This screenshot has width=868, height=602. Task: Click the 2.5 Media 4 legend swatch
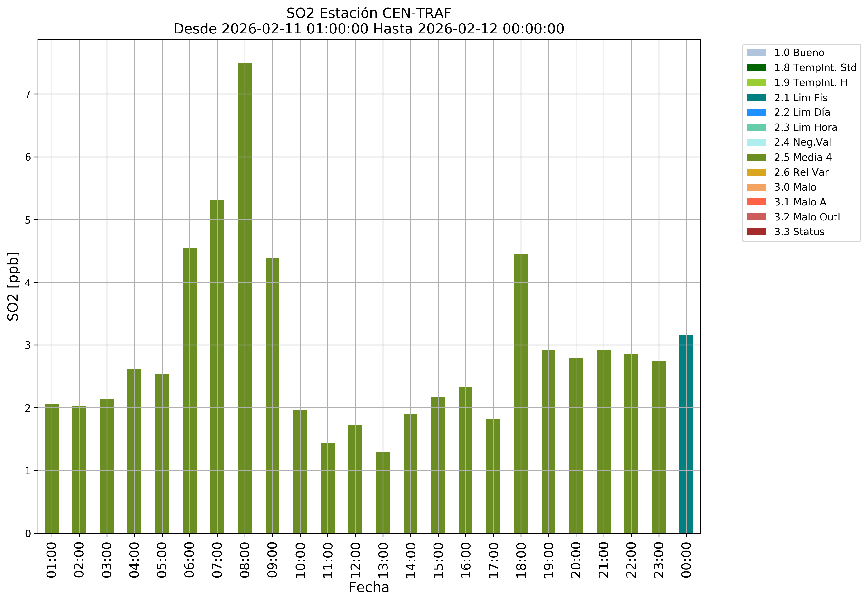coord(756,157)
